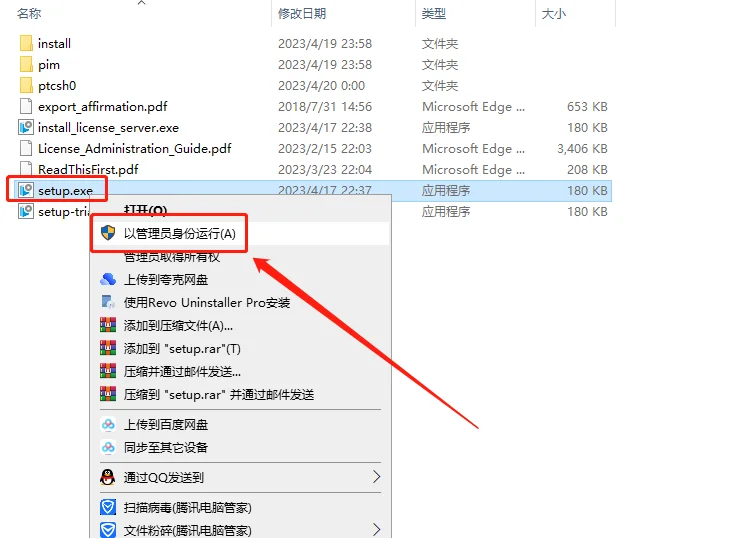Click the setup.exe application icon
This screenshot has width=735, height=538.
[26, 190]
